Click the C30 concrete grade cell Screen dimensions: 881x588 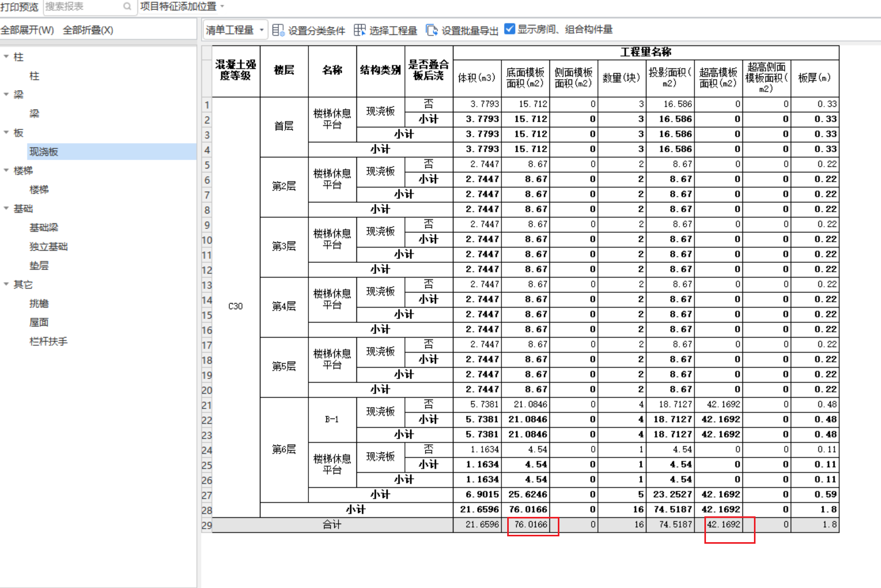(236, 307)
